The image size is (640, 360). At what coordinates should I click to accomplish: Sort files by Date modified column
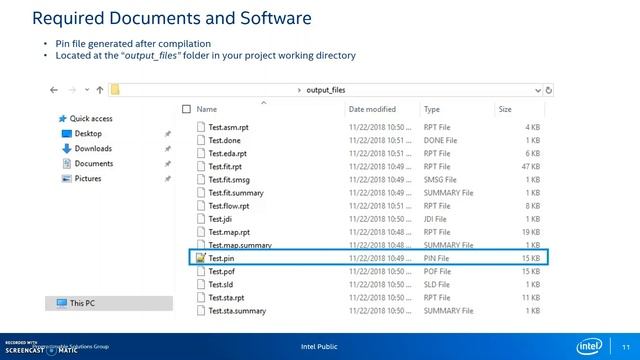click(x=372, y=109)
